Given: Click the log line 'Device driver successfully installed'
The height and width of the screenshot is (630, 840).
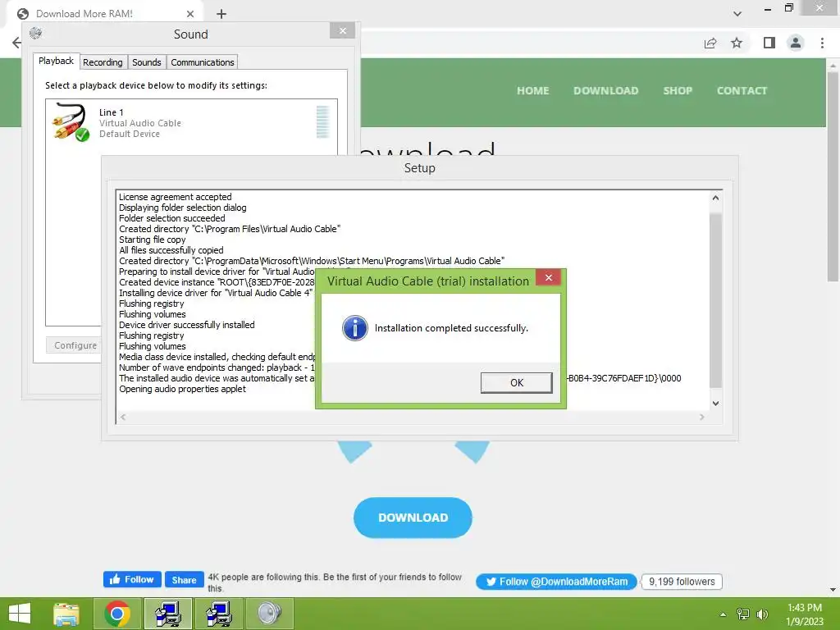Looking at the screenshot, I should click(x=186, y=325).
